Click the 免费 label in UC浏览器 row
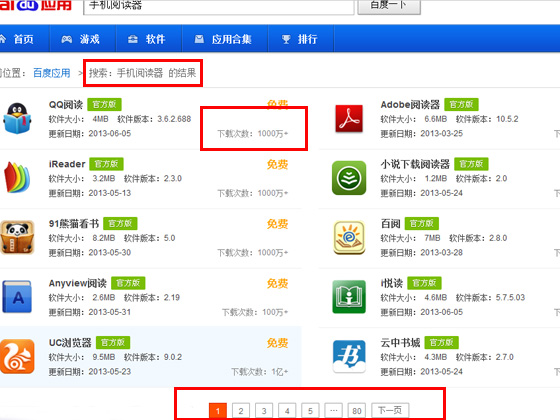The image size is (560, 420). pyautogui.click(x=278, y=343)
